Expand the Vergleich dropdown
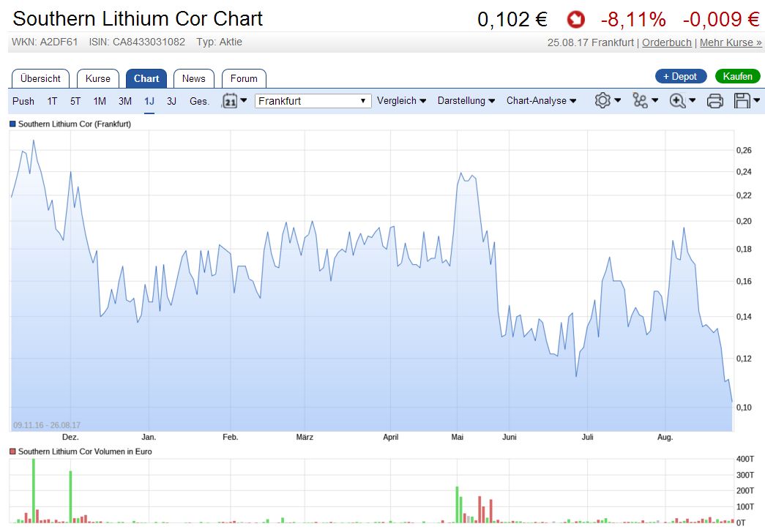Image resolution: width=765 pixels, height=532 pixels. coord(401,100)
